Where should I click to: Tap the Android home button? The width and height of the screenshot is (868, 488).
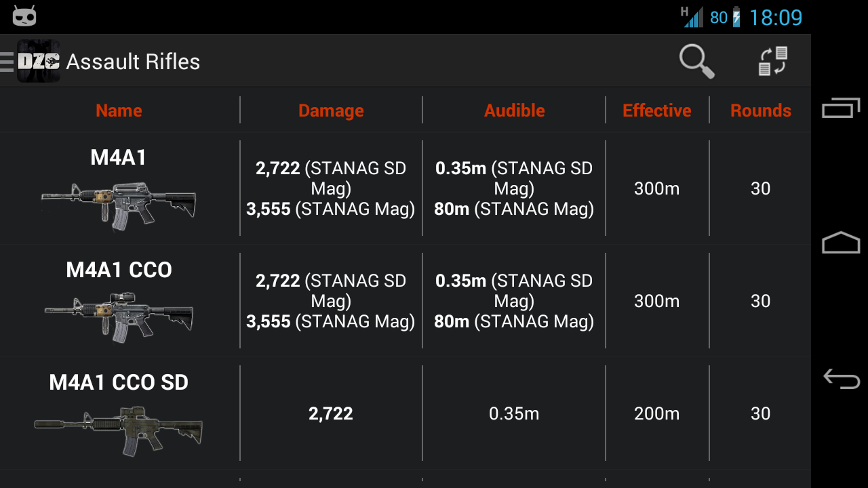click(841, 243)
